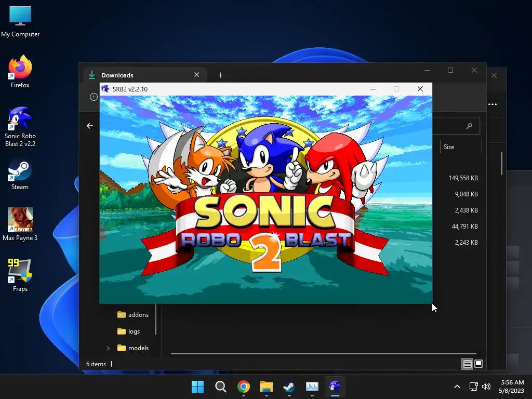Open taskbar Search
The height and width of the screenshot is (399, 532).
(220, 387)
